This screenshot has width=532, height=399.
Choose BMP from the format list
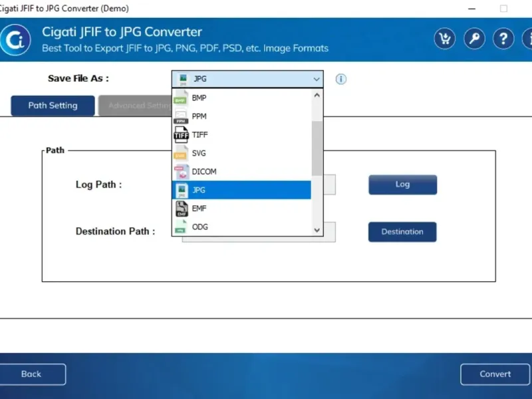(x=241, y=98)
